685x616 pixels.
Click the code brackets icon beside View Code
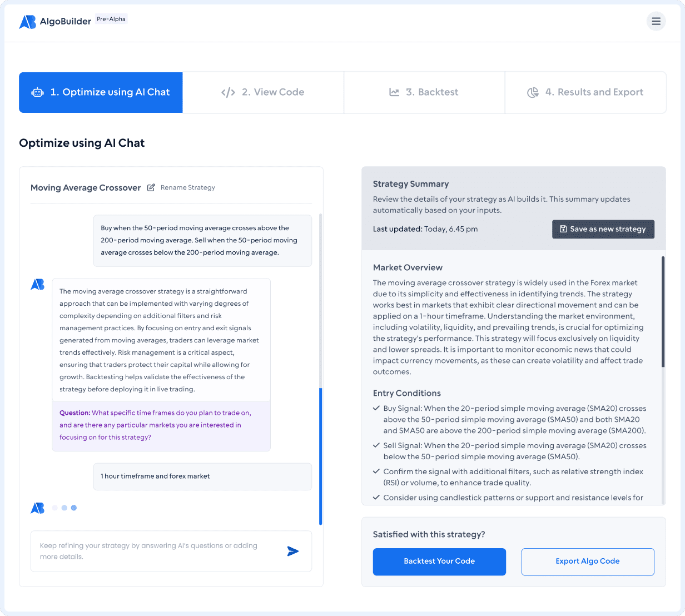(228, 92)
